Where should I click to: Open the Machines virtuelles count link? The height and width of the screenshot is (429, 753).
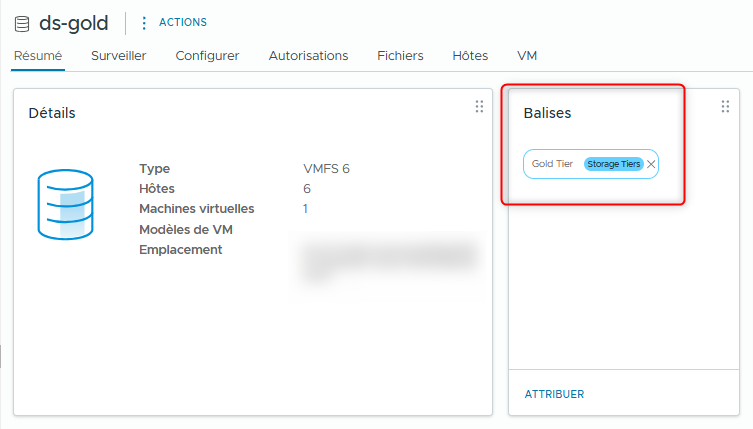[305, 208]
